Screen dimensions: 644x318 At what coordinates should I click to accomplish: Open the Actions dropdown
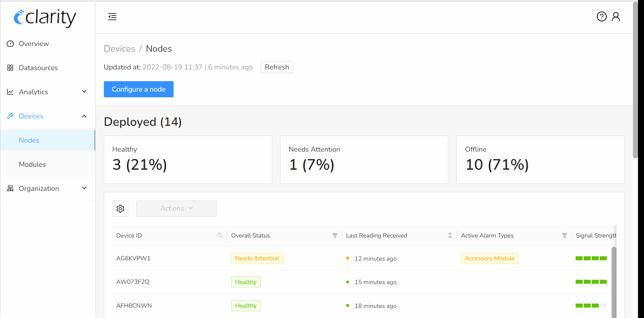point(176,208)
